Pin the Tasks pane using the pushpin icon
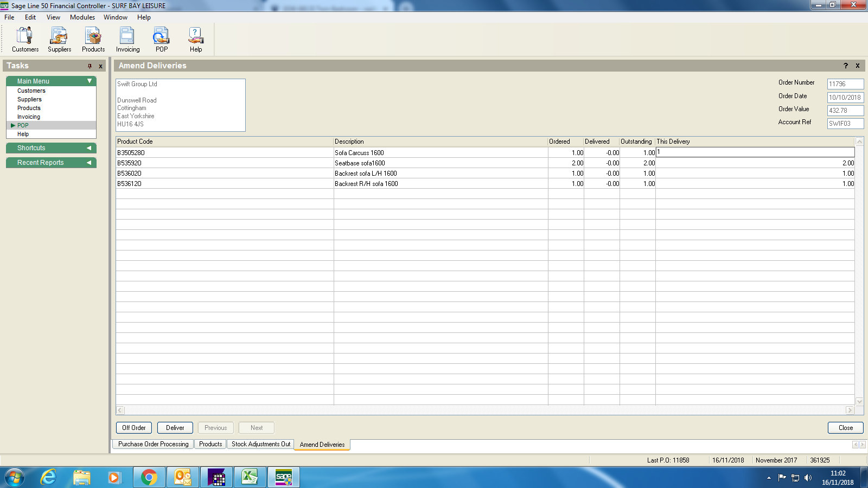This screenshot has height=488, width=868. coord(90,66)
